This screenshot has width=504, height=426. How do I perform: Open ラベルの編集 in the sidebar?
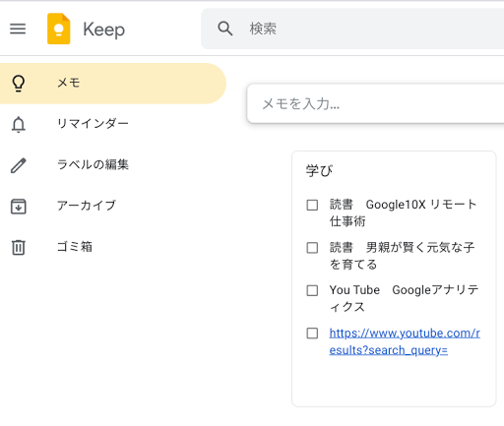113,165
